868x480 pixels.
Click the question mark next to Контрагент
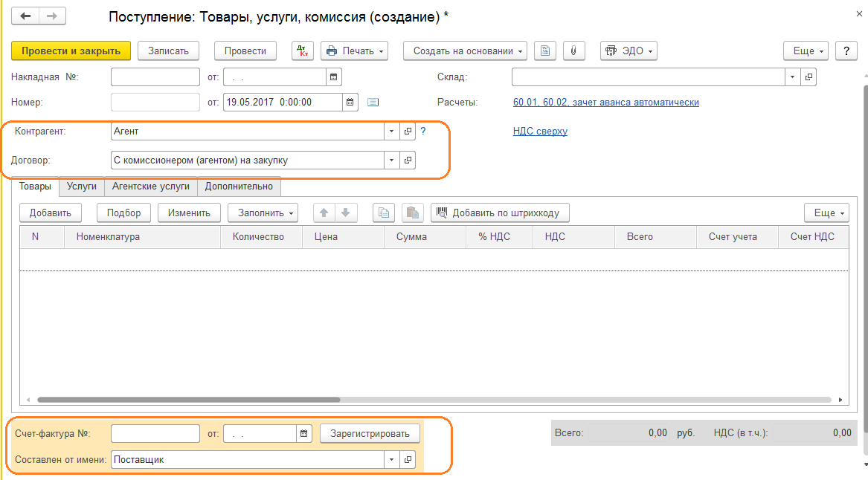tap(423, 131)
